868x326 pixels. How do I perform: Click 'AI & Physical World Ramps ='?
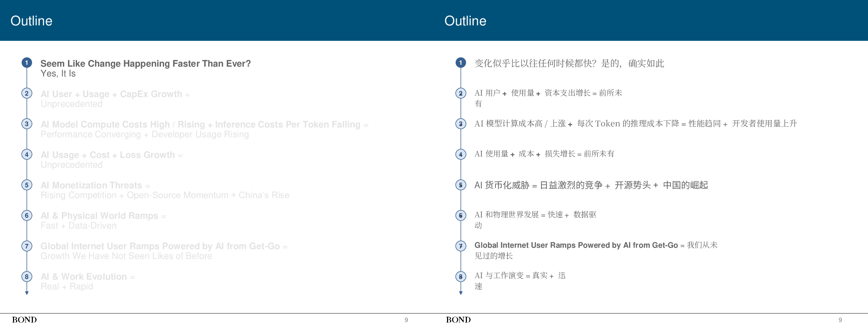click(103, 216)
